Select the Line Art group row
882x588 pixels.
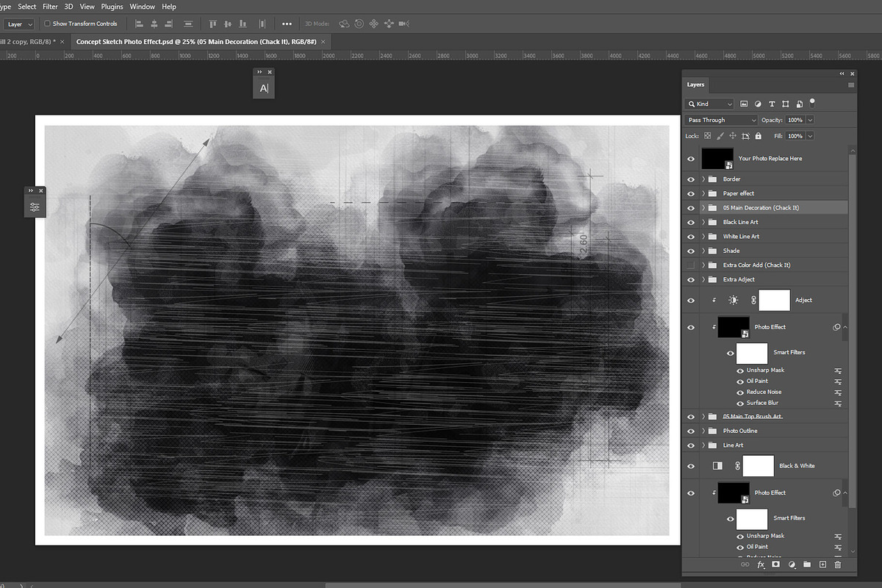pyautogui.click(x=764, y=445)
